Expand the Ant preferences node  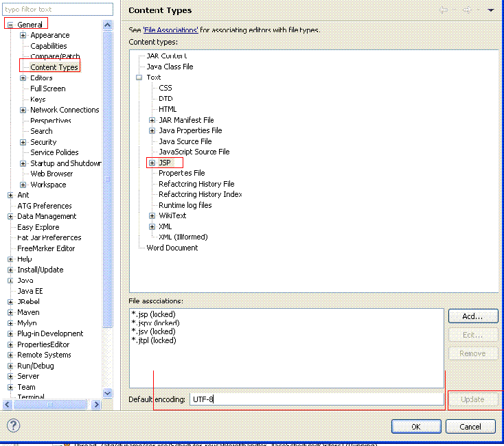[x=10, y=196]
